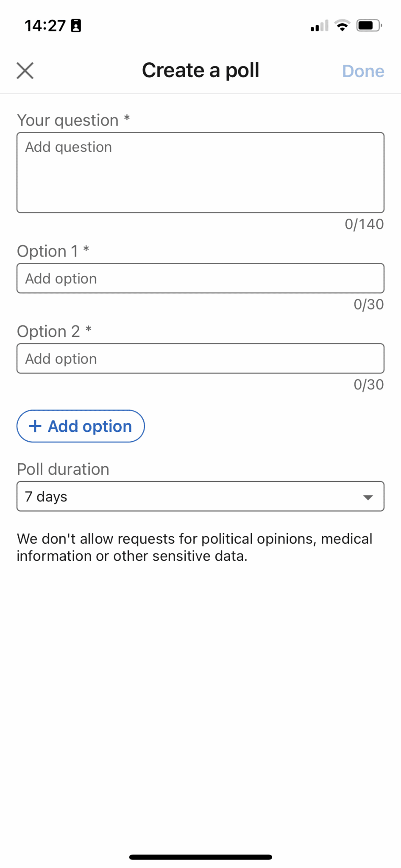Click the 0/140 character counter
The width and height of the screenshot is (401, 868).
click(364, 224)
